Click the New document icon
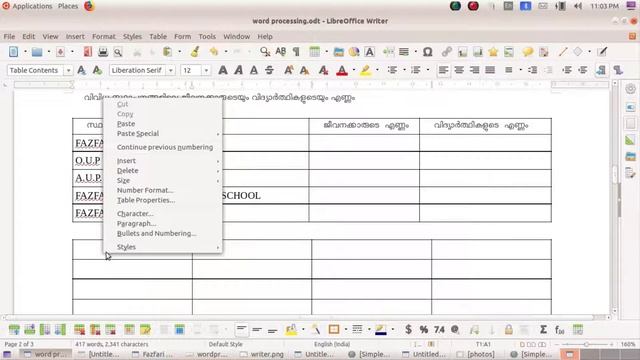Screen dimensions: 640x360 coord(13,52)
